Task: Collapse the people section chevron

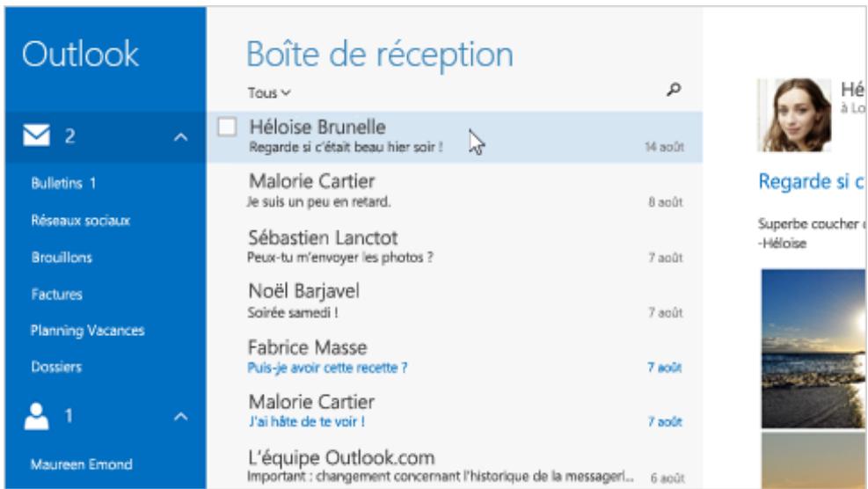Action: pos(181,417)
